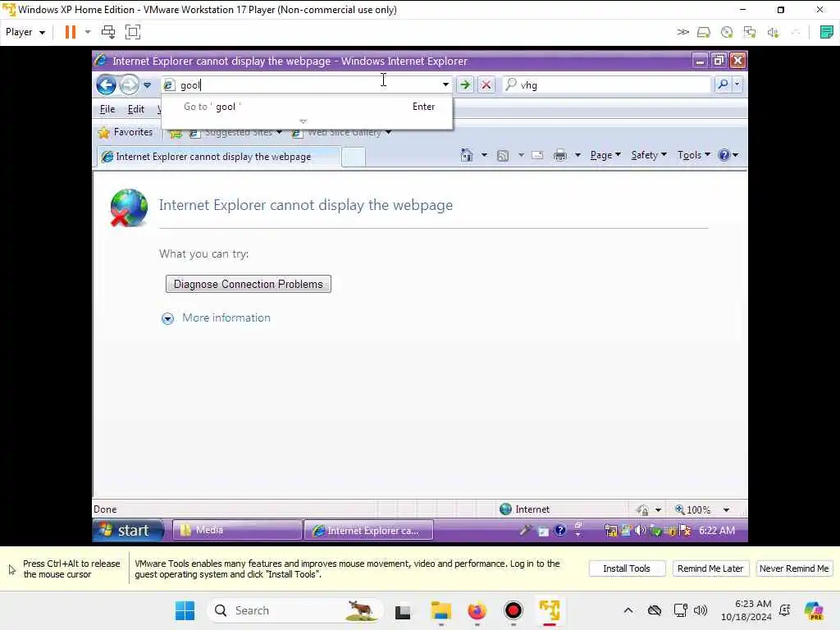Expand the Print dropdown arrow
The height and width of the screenshot is (630, 840).
point(577,155)
